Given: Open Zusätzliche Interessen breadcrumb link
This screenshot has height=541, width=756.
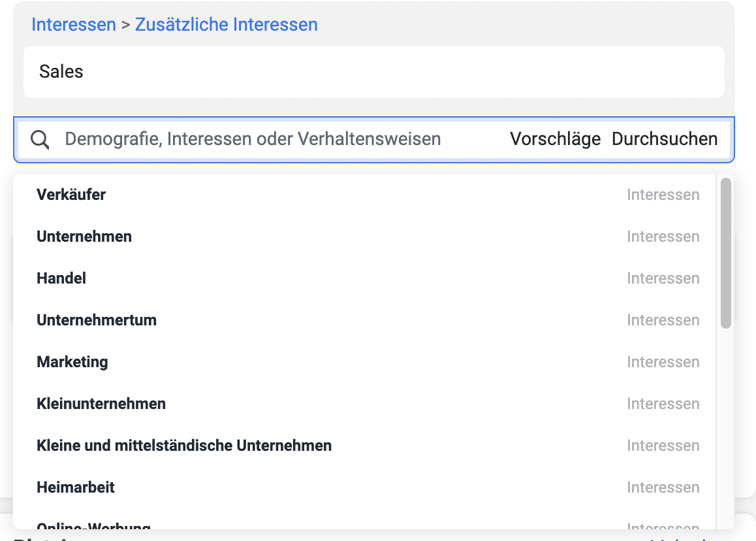Looking at the screenshot, I should (226, 25).
